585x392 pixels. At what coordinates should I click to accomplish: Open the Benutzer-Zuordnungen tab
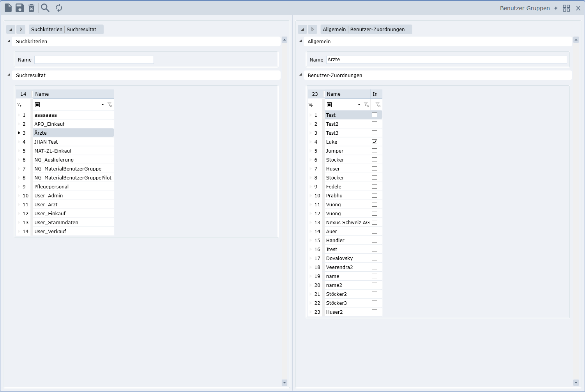[377, 30]
